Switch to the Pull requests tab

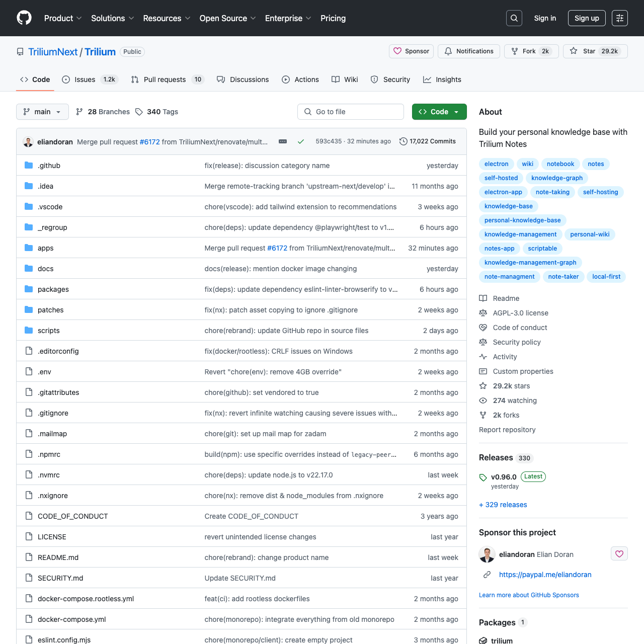(168, 79)
